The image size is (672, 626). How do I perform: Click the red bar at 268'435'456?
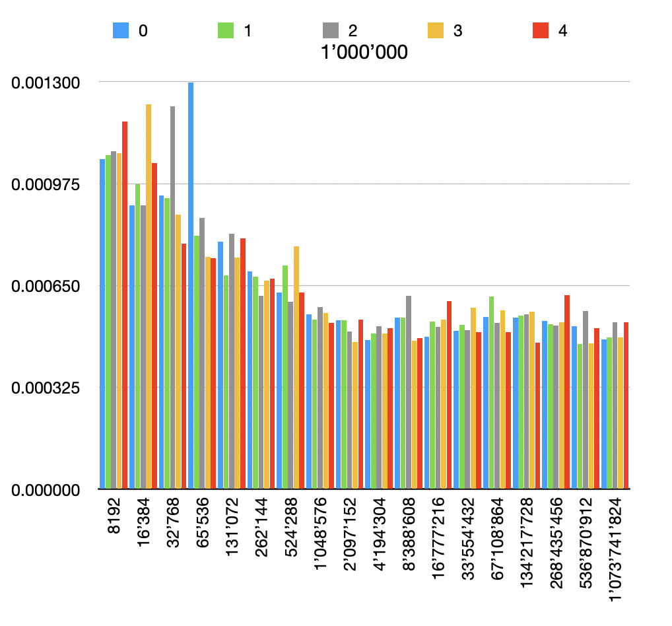(567, 392)
